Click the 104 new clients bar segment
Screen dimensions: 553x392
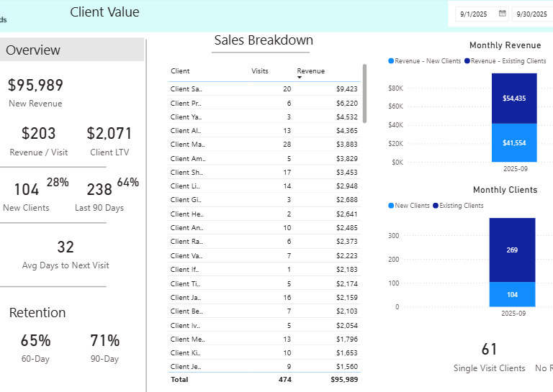tap(512, 294)
